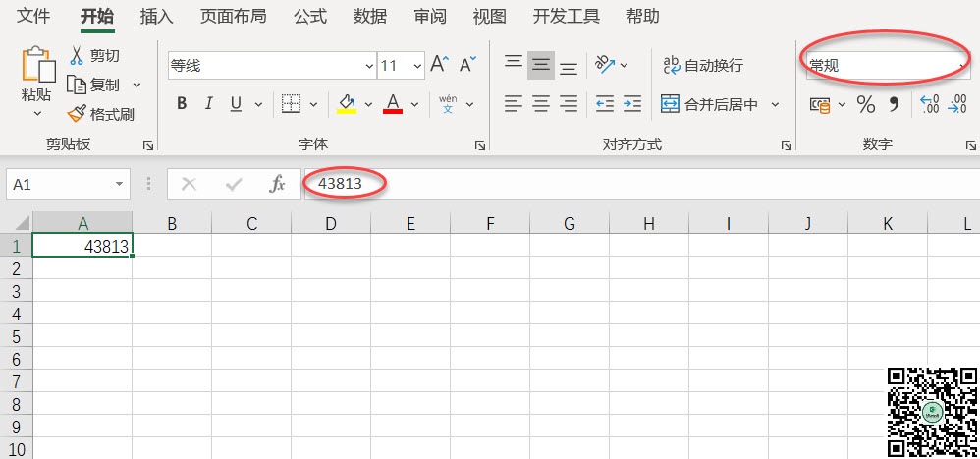Apply yellow fill color bucket
The height and width of the screenshot is (459, 980).
coord(347,104)
